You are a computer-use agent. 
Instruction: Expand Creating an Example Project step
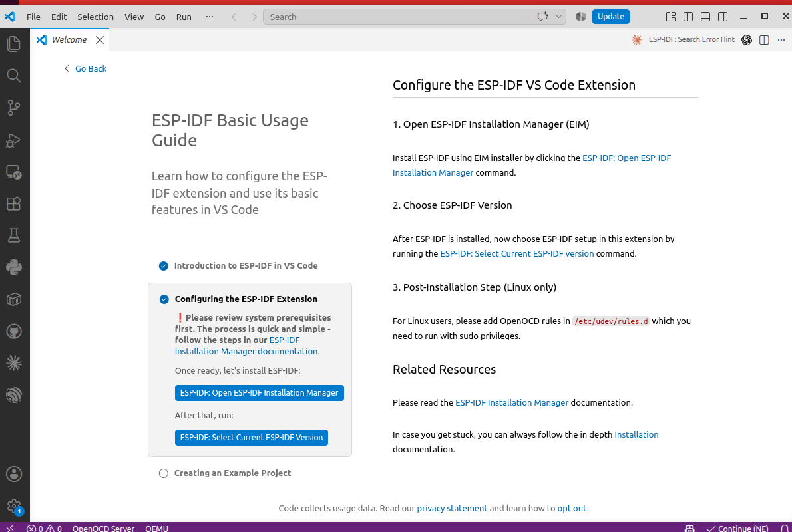pos(232,473)
